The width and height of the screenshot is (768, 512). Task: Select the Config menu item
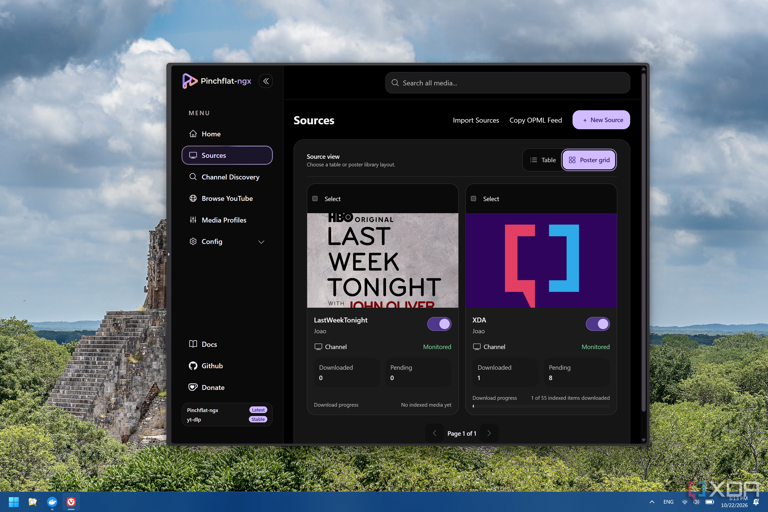[x=227, y=242]
